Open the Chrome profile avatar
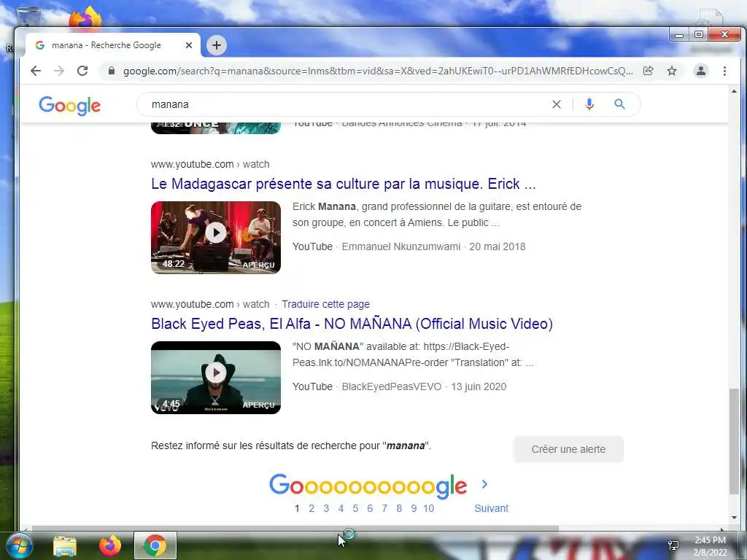 701,71
